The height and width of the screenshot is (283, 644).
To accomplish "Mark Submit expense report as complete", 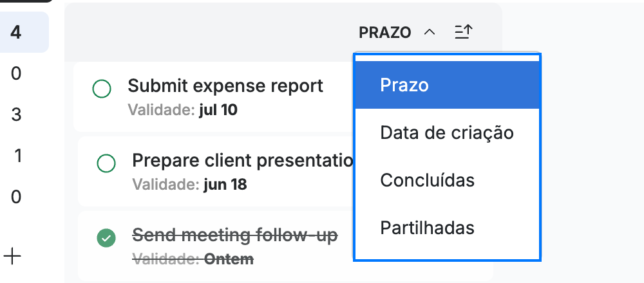I will click(x=102, y=89).
